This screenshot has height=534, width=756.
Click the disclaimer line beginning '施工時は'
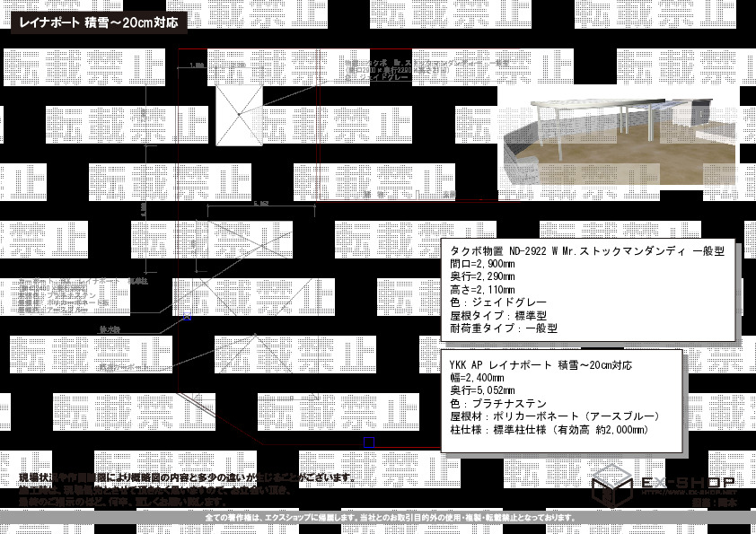(155, 490)
